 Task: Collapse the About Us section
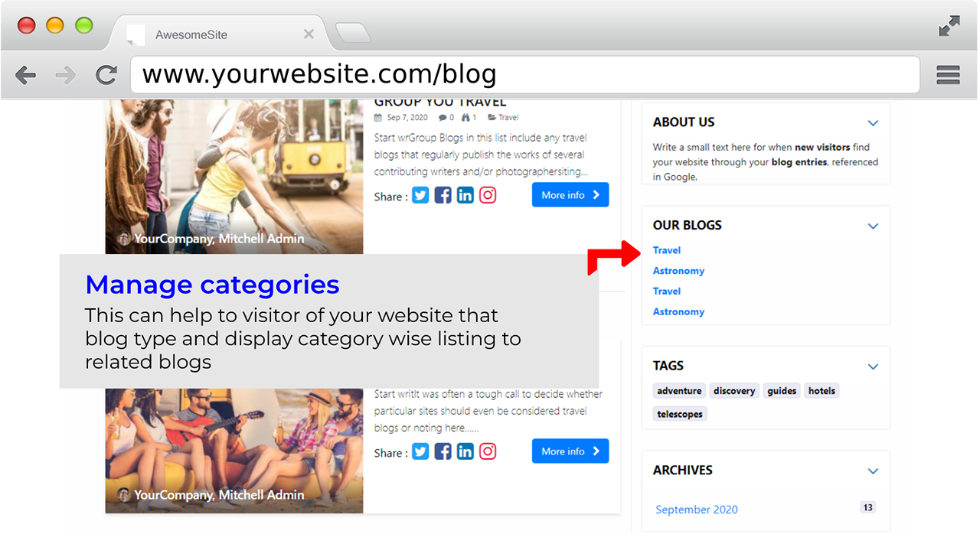point(873,123)
